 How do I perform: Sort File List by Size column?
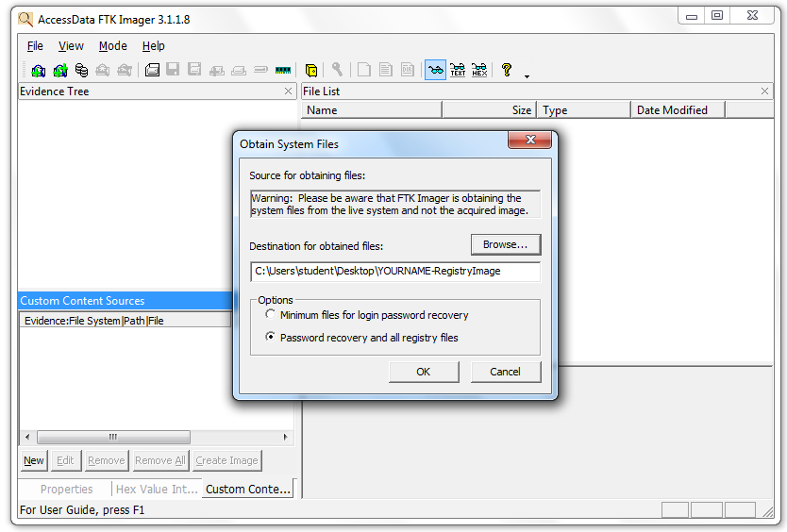pyautogui.click(x=490, y=110)
